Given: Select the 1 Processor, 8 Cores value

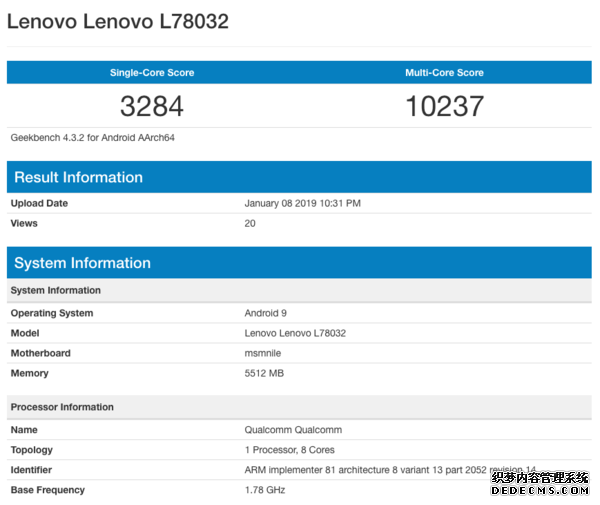Looking at the screenshot, I should click(290, 450).
